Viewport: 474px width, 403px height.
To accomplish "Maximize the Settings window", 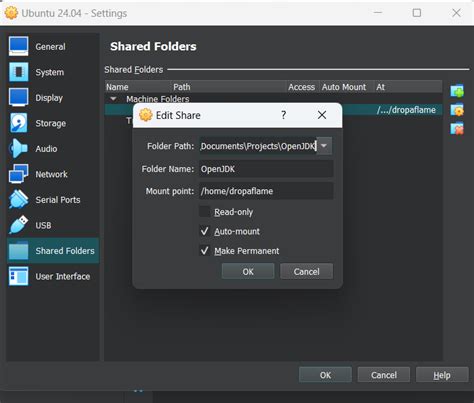I will point(417,13).
